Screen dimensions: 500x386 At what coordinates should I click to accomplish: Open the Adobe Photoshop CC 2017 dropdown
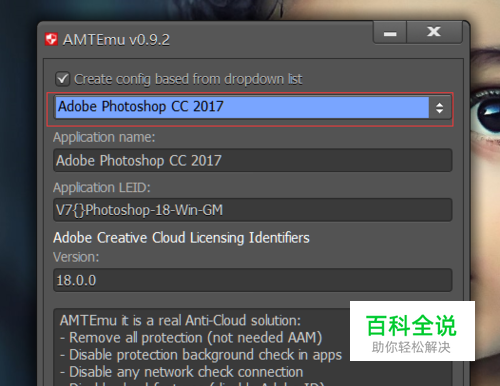click(252, 107)
